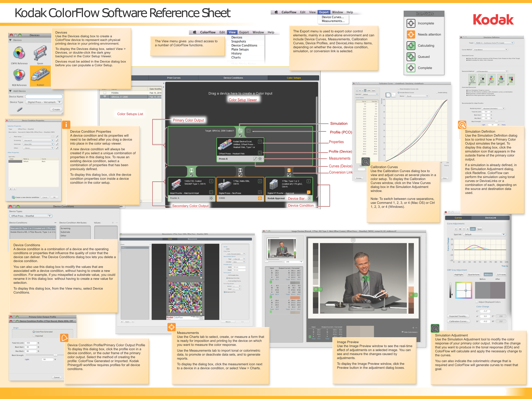Click the measurements icon on the Proofer A bar
The image size is (532, 399).
pos(211,198)
